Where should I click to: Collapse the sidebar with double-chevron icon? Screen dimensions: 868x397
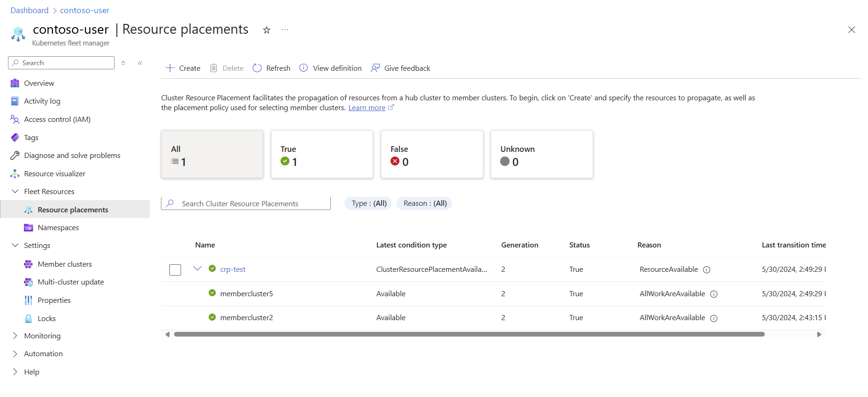click(140, 63)
